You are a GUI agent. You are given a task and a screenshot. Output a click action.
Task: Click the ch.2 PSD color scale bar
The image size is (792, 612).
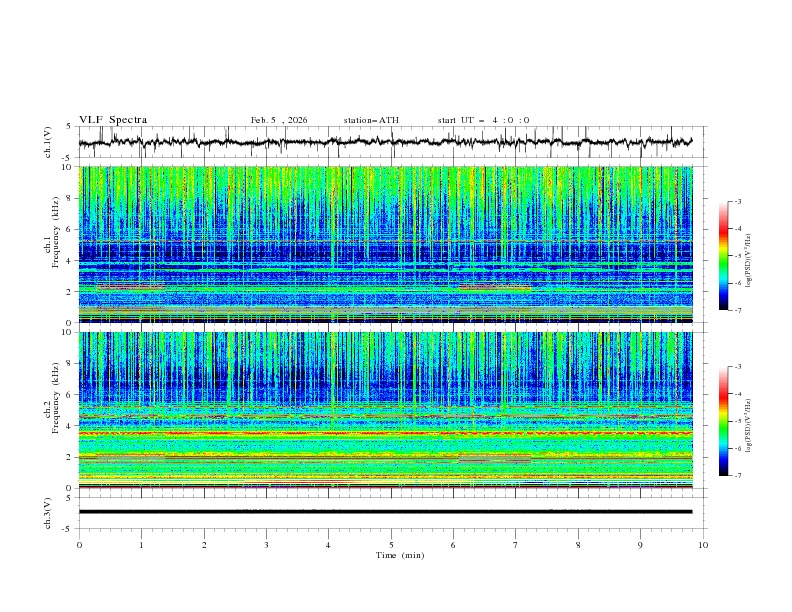click(x=723, y=421)
